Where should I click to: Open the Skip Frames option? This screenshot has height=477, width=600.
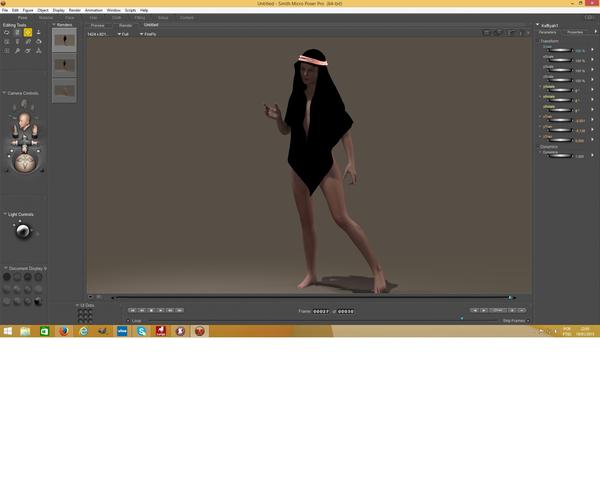515,321
